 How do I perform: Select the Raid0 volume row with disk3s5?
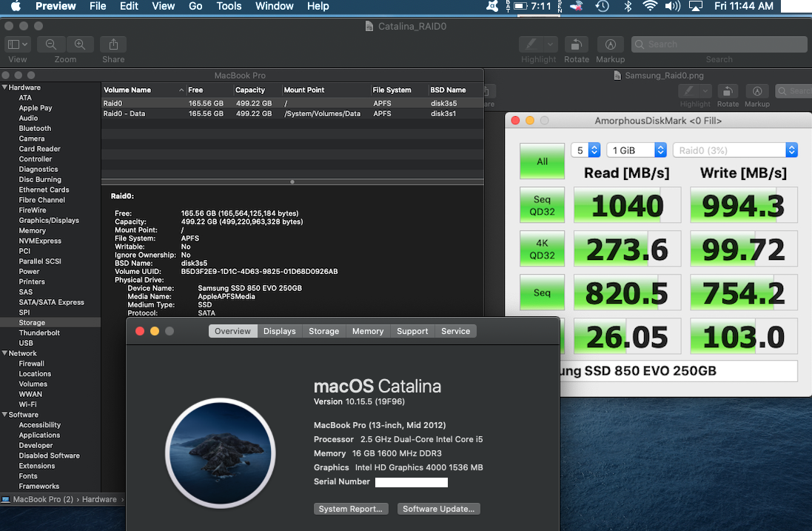point(292,104)
